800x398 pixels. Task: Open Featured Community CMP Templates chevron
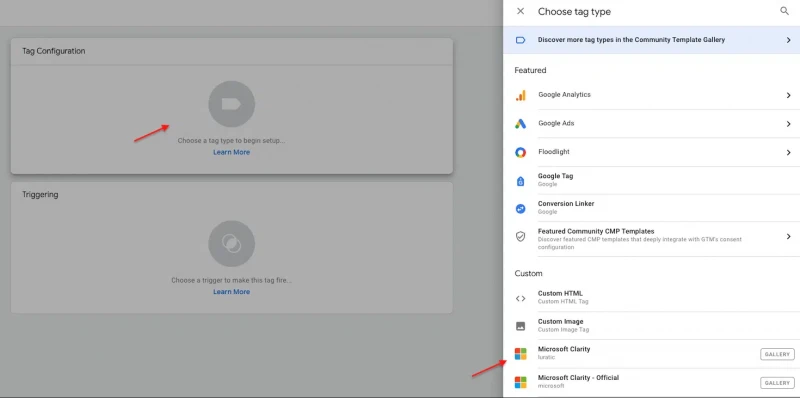788,236
